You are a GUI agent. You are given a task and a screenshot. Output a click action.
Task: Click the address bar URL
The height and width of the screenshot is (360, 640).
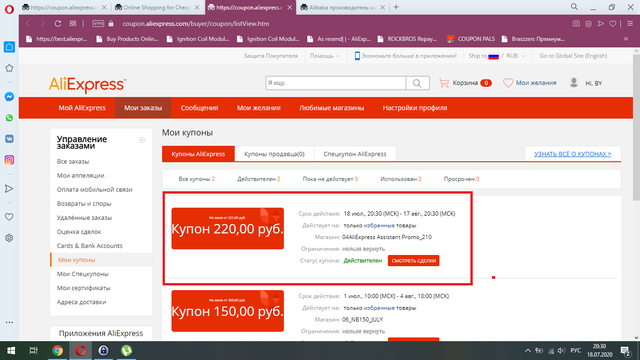[196, 24]
